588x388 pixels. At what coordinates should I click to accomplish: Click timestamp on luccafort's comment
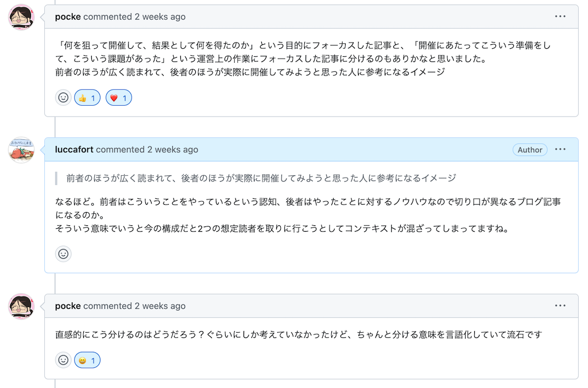[x=173, y=149]
